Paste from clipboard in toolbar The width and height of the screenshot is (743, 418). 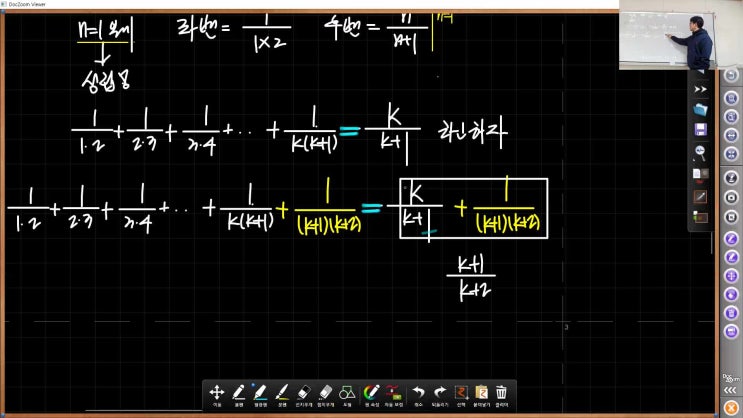(x=481, y=392)
